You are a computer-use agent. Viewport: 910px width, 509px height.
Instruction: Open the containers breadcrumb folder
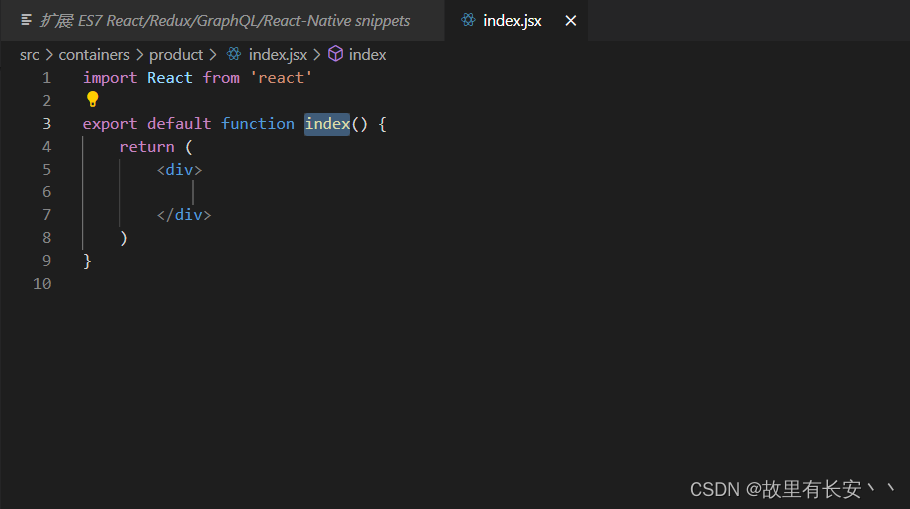(x=94, y=55)
